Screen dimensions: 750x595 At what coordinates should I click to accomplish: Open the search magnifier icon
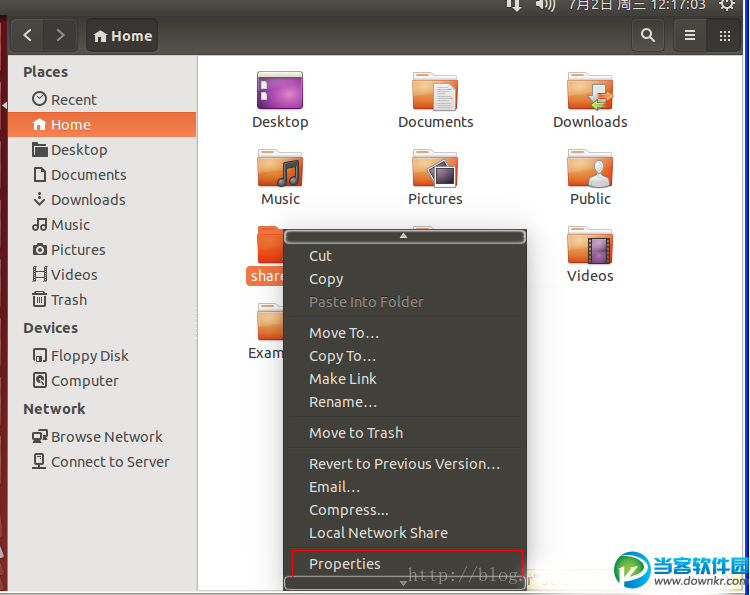pos(648,35)
